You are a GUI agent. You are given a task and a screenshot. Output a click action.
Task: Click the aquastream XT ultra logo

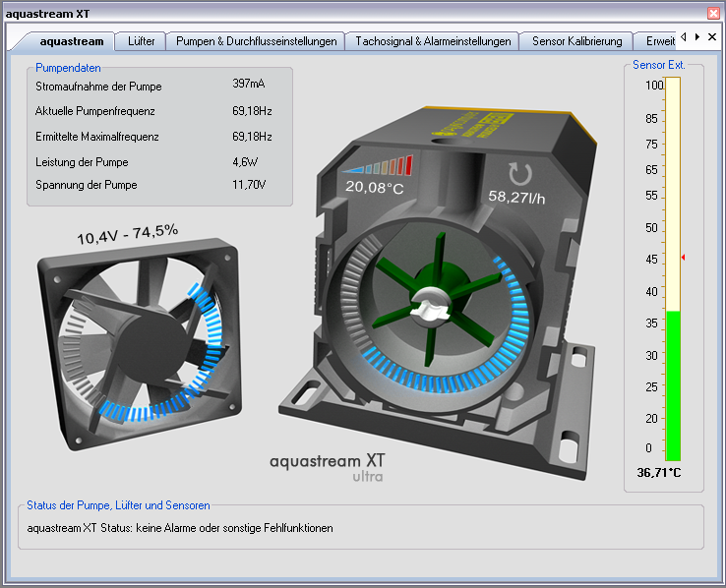coord(327,466)
